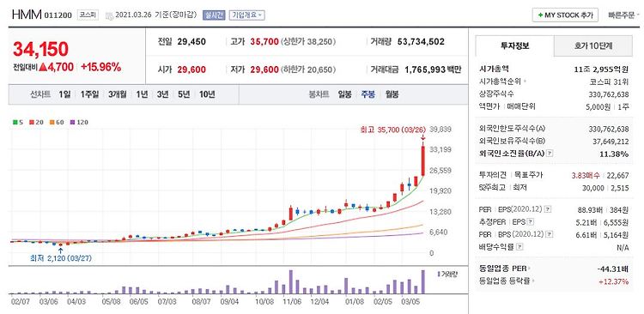Click the HMM stock name heading
The image size is (644, 314).
click(x=27, y=15)
